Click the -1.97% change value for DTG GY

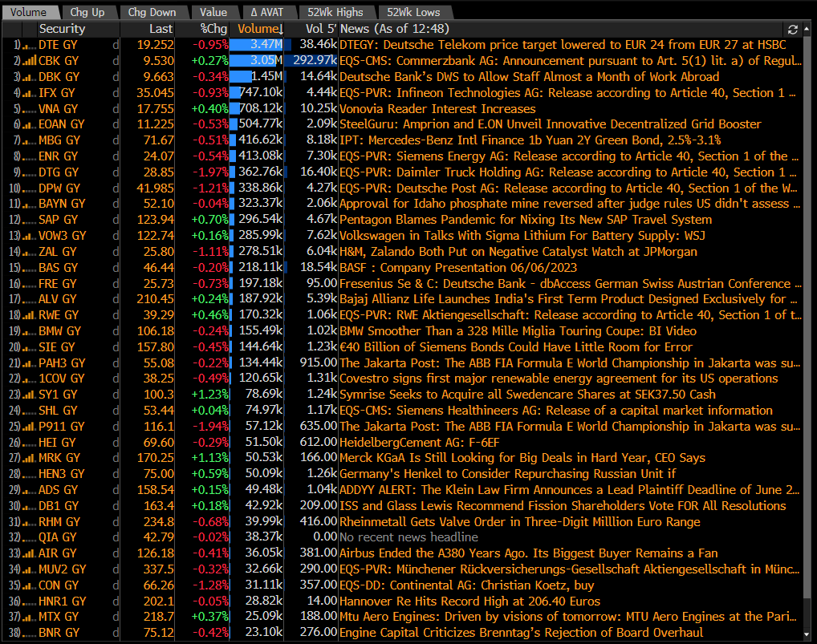210,172
